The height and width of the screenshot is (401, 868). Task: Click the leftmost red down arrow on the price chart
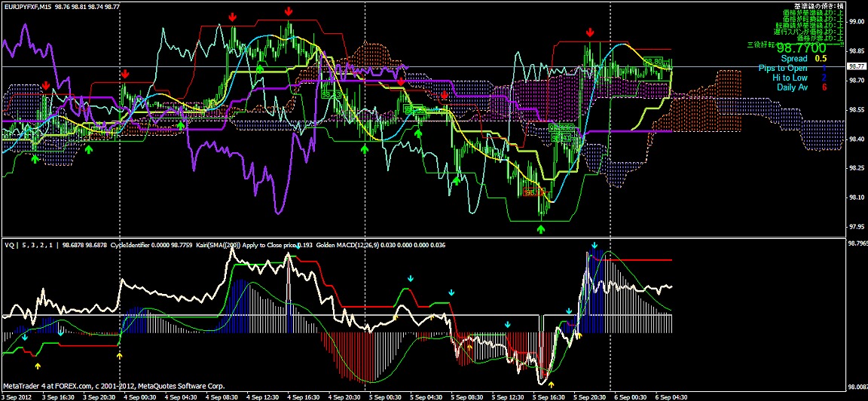point(46,85)
